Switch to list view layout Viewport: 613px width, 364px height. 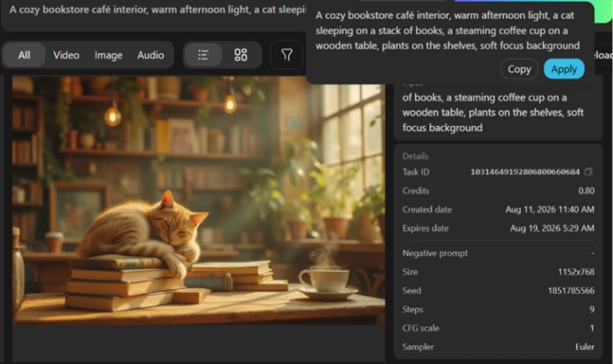[202, 55]
